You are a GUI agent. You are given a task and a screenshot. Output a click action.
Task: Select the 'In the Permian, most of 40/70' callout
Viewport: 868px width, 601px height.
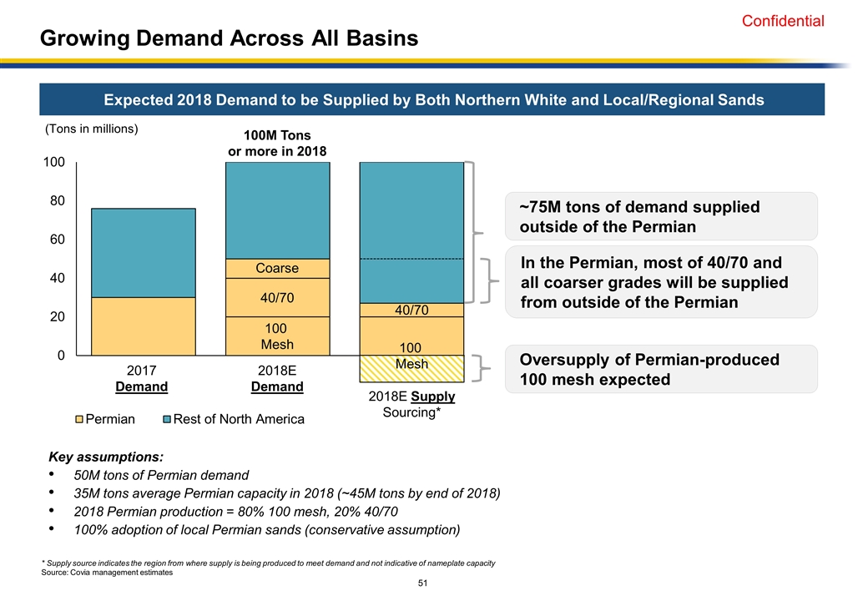661,282
